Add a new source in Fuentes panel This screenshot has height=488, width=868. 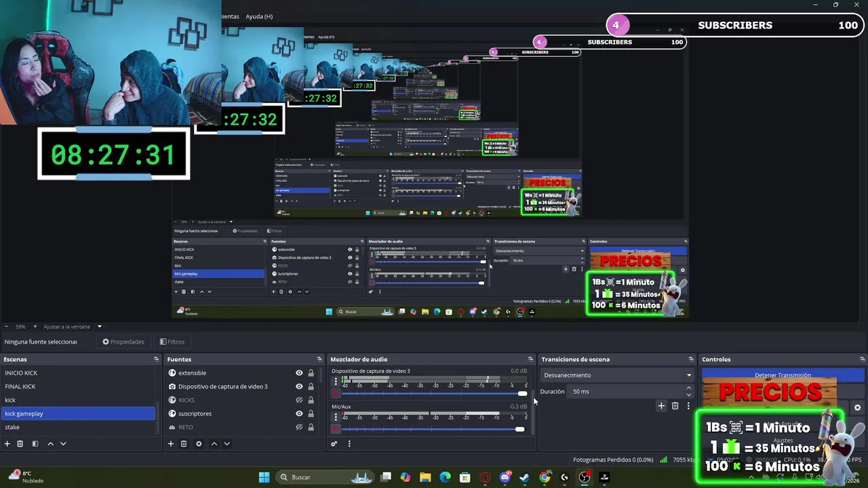point(171,444)
